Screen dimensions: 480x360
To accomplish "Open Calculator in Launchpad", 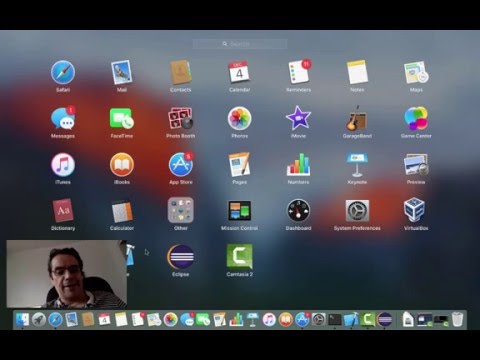I will click(x=122, y=211).
